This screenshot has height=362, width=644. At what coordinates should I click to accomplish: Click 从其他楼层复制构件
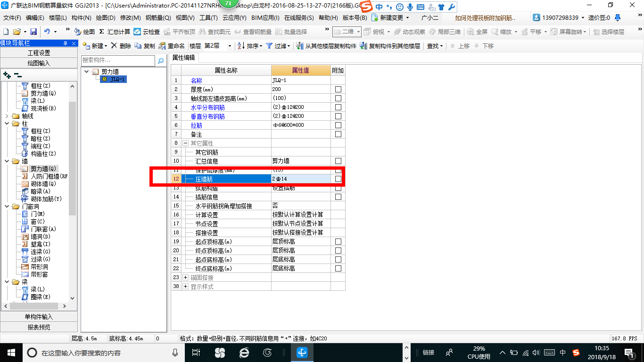pyautogui.click(x=326, y=46)
